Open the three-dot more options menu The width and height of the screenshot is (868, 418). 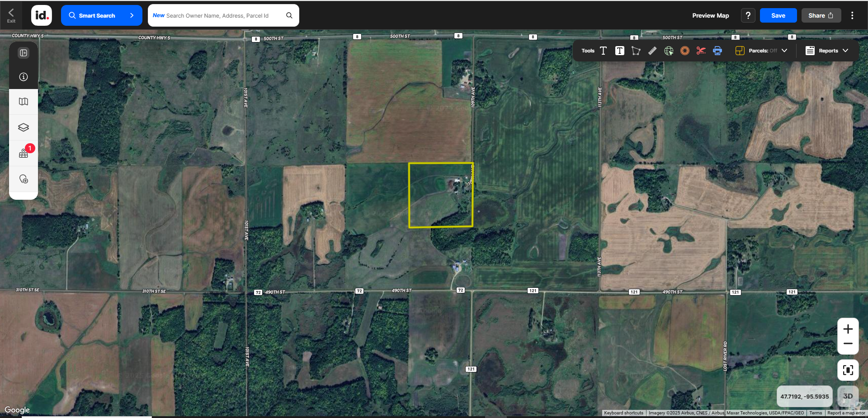click(x=852, y=15)
